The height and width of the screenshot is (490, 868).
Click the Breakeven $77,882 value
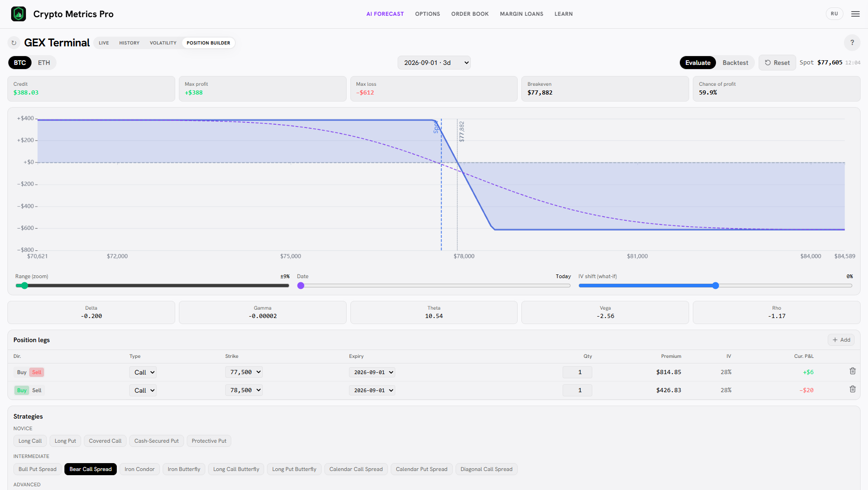coord(540,93)
